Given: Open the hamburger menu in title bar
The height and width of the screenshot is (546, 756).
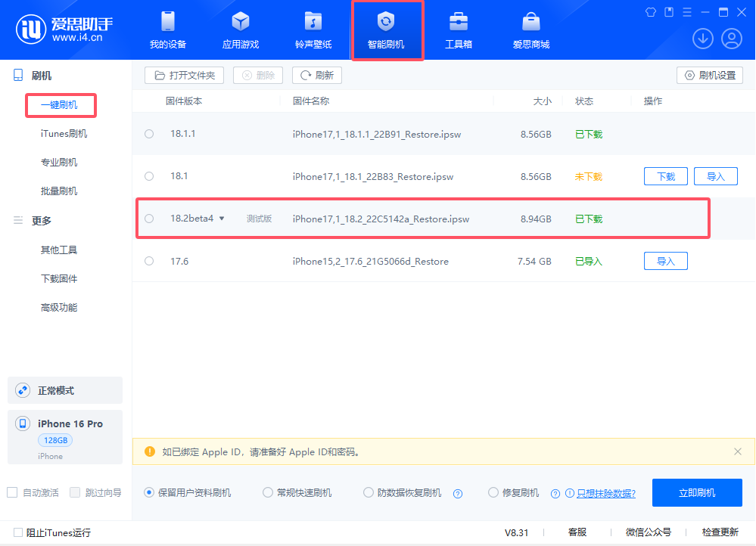Looking at the screenshot, I should pyautogui.click(x=686, y=12).
